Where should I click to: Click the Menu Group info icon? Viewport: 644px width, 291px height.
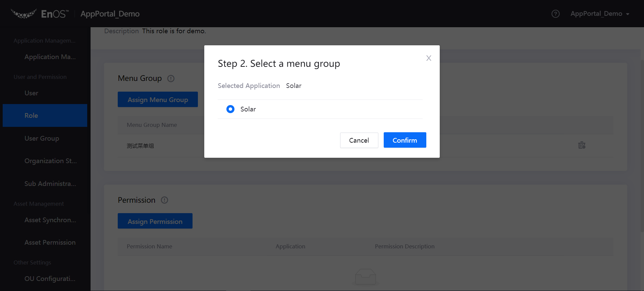171,79
